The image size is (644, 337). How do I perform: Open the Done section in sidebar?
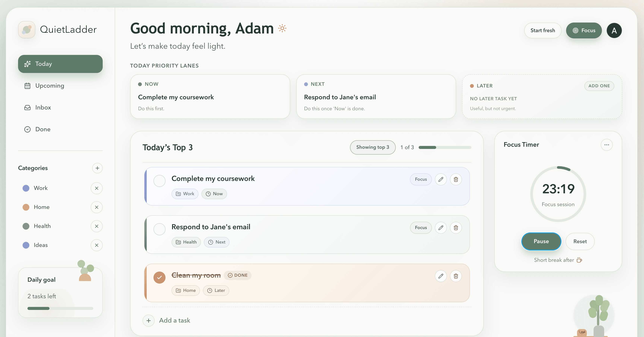[43, 129]
